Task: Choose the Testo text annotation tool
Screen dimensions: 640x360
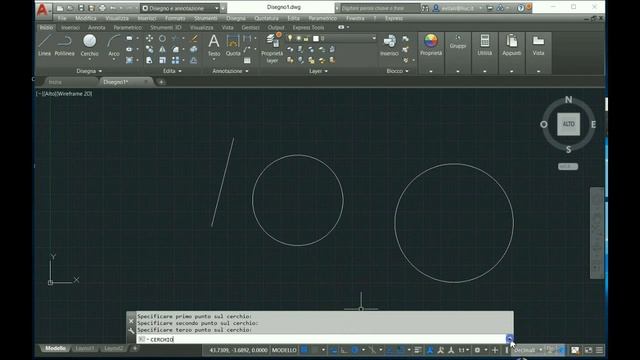Action: (214, 45)
